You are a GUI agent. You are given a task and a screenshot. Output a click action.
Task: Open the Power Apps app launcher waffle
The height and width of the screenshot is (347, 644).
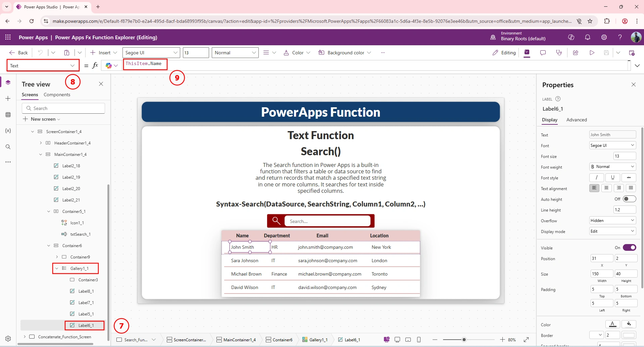pos(8,37)
